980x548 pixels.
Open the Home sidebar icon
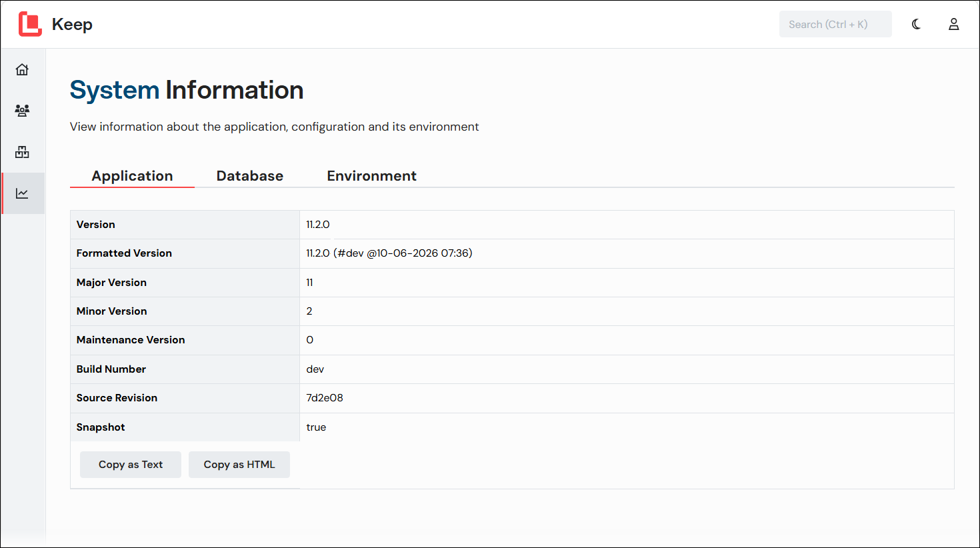point(22,69)
